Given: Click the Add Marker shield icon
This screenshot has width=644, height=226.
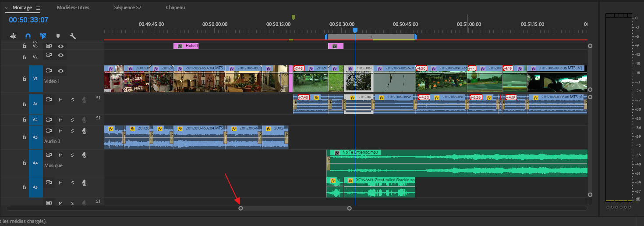Looking at the screenshot, I should tap(58, 36).
